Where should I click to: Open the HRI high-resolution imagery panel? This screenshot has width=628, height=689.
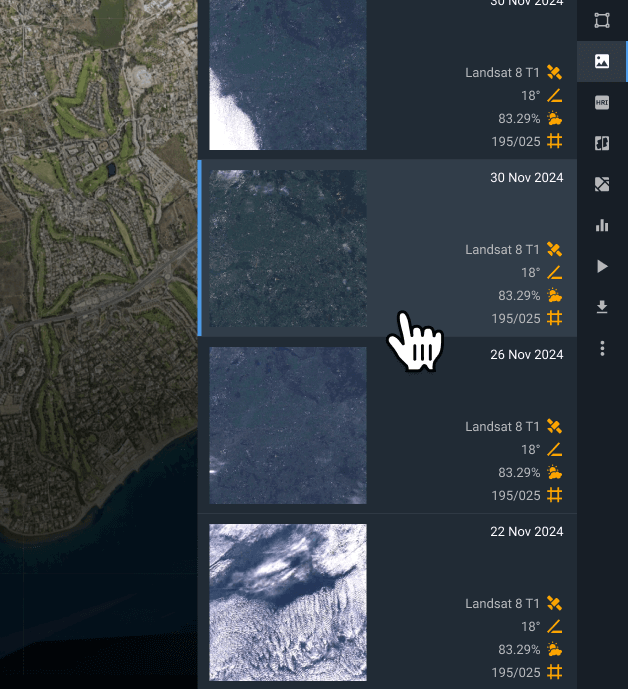pos(602,102)
